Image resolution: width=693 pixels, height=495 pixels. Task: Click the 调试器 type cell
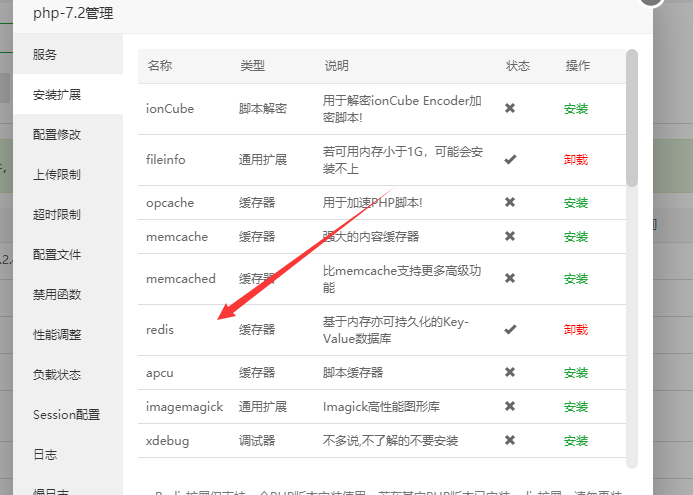coord(257,441)
